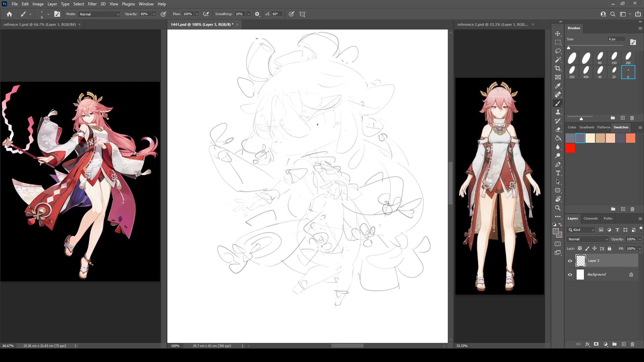644x362 pixels.
Task: Open the Filter menu
Action: pyautogui.click(x=92, y=4)
